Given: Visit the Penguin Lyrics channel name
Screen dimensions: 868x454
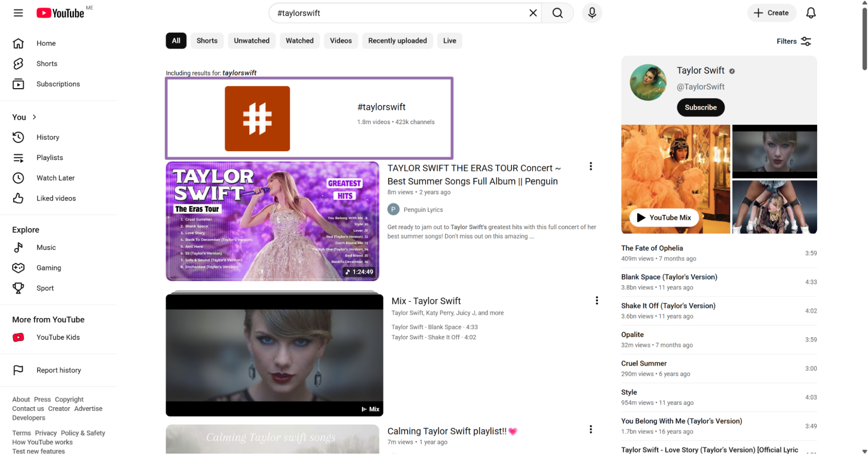Looking at the screenshot, I should pyautogui.click(x=423, y=210).
